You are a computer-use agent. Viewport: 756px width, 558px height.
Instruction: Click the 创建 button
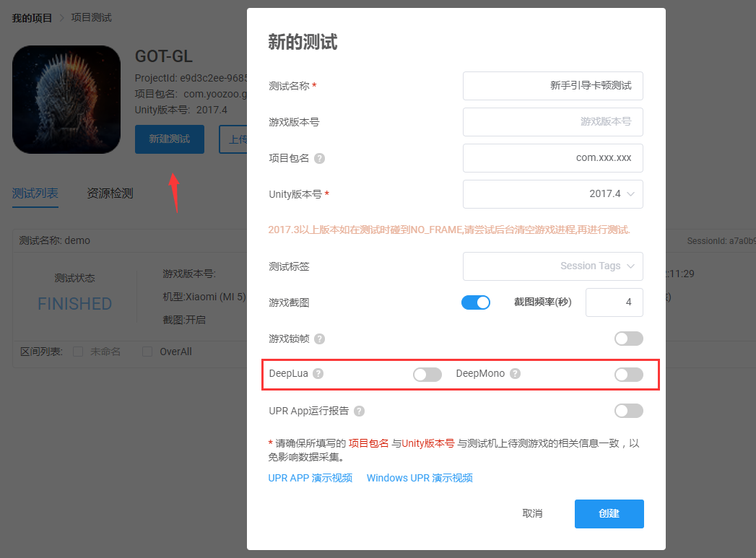(x=609, y=513)
